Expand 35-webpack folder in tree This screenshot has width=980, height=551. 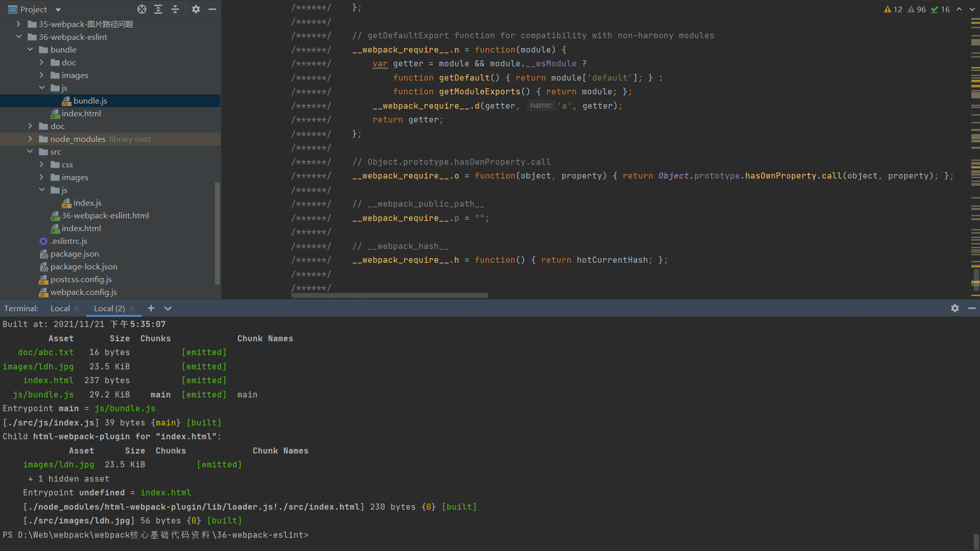pyautogui.click(x=19, y=24)
